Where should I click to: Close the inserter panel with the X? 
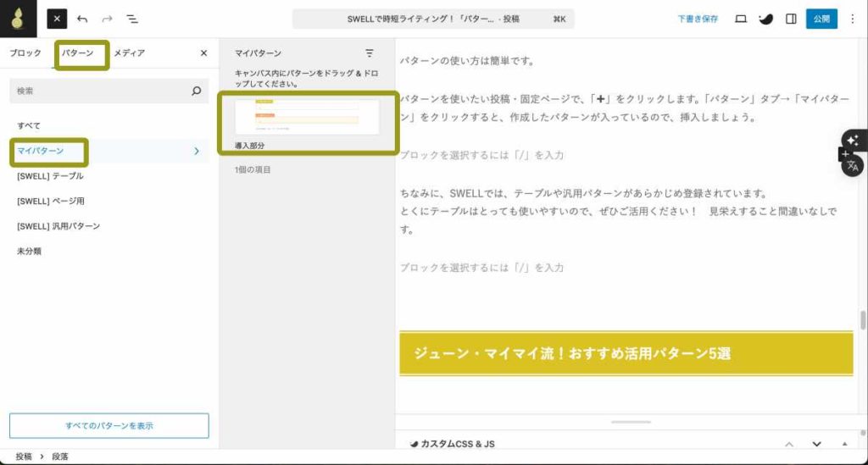pos(203,53)
